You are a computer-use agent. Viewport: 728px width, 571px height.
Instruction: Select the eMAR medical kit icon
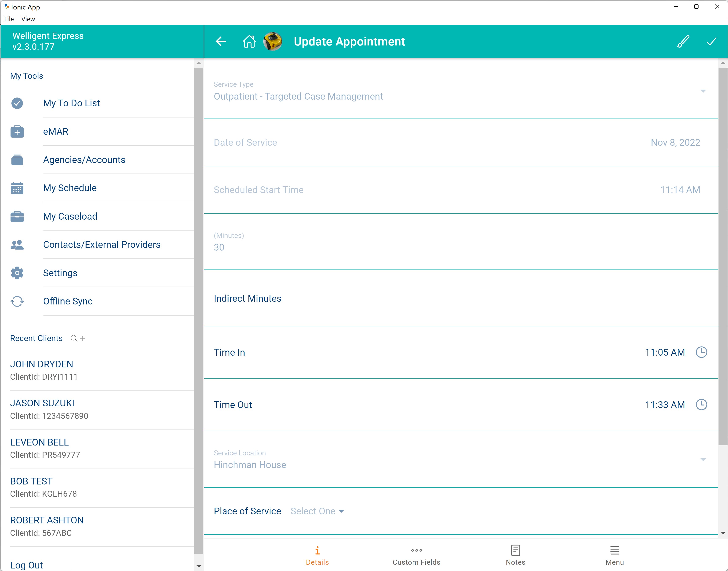click(x=17, y=131)
